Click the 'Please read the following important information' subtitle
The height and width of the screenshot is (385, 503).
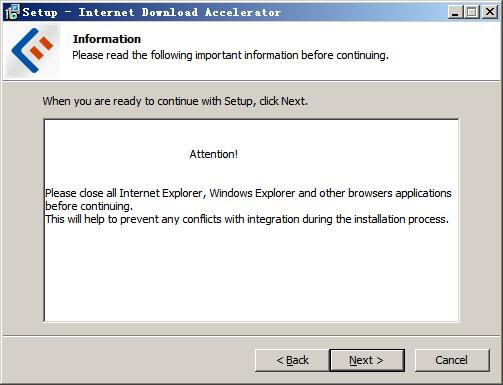pos(230,55)
